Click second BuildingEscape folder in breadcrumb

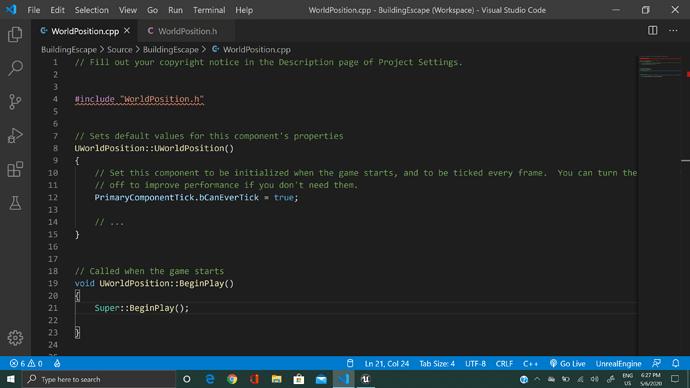pos(170,49)
